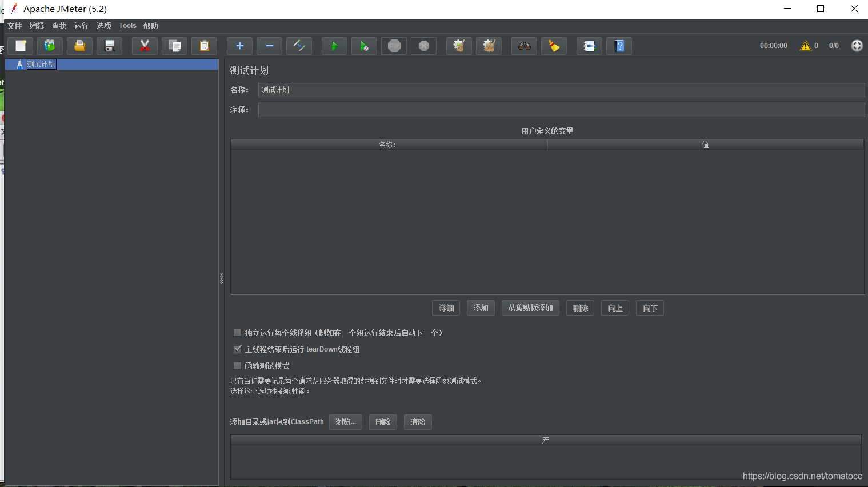Open the 选项 menu
The height and width of the screenshot is (487, 868).
click(104, 26)
